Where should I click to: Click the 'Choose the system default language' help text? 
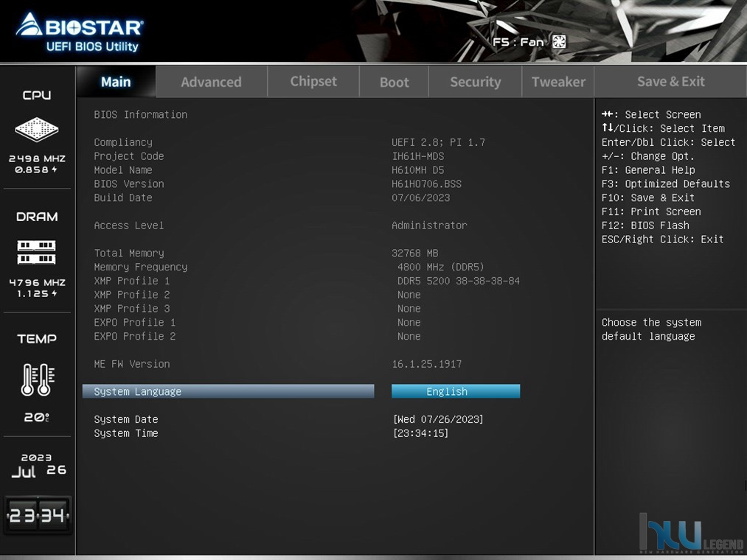tap(651, 329)
